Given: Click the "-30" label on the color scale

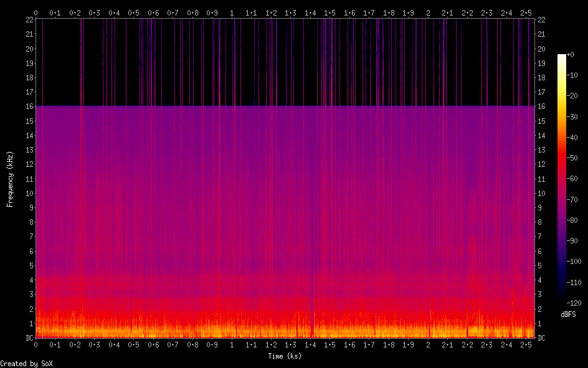Looking at the screenshot, I should point(572,117).
